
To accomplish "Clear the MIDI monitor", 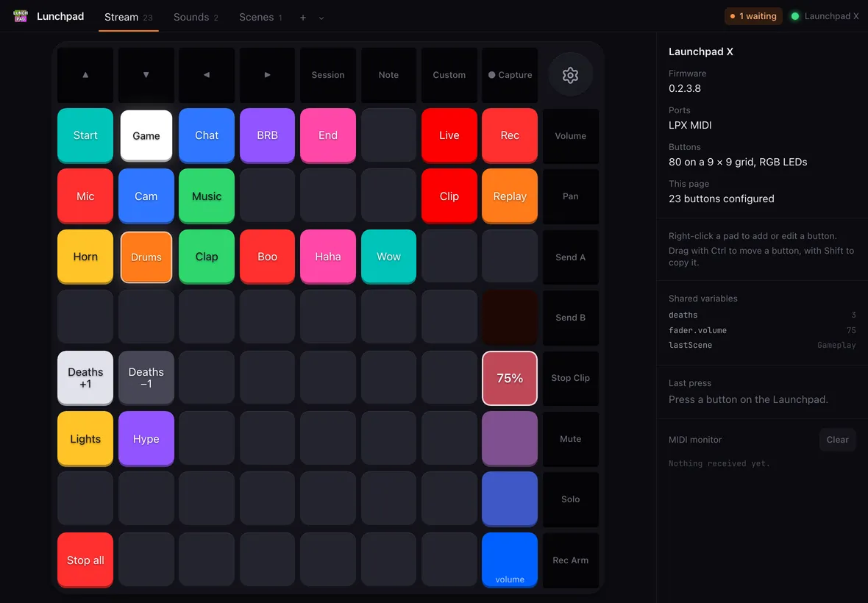I will tap(837, 440).
